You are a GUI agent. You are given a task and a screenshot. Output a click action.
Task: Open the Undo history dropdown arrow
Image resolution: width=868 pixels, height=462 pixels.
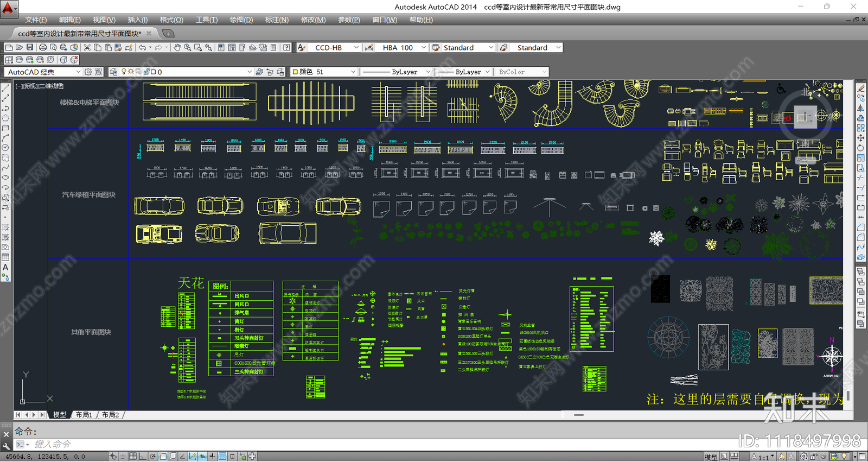[x=150, y=48]
